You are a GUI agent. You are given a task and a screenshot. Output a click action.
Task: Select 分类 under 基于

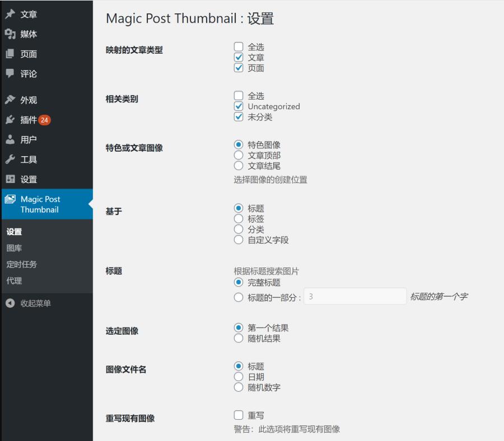point(239,229)
